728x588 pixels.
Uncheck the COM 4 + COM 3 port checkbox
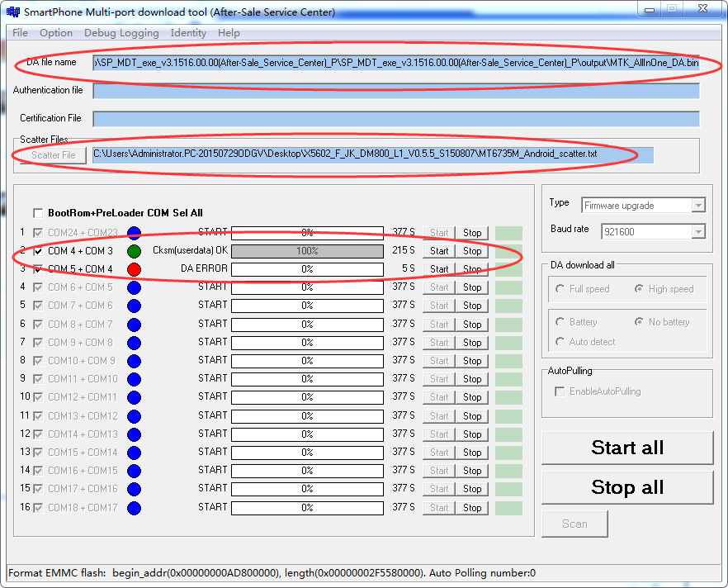[x=37, y=251]
